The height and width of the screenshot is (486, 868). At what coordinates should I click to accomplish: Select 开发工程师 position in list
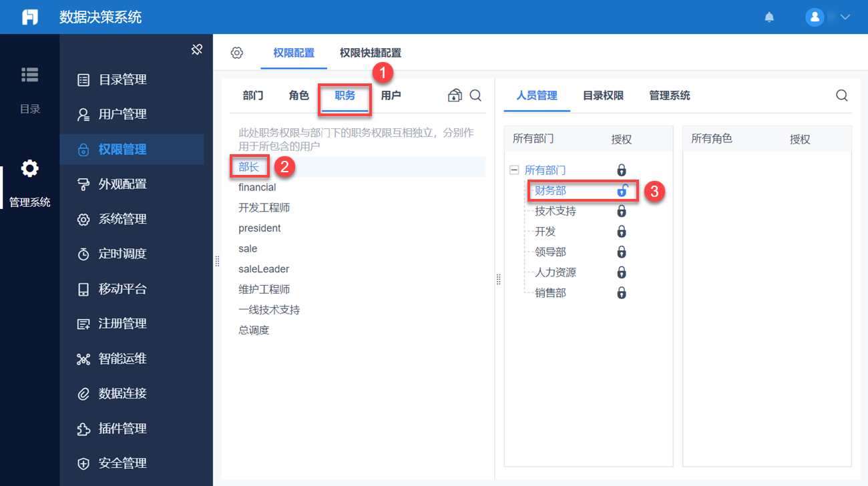[x=264, y=208]
